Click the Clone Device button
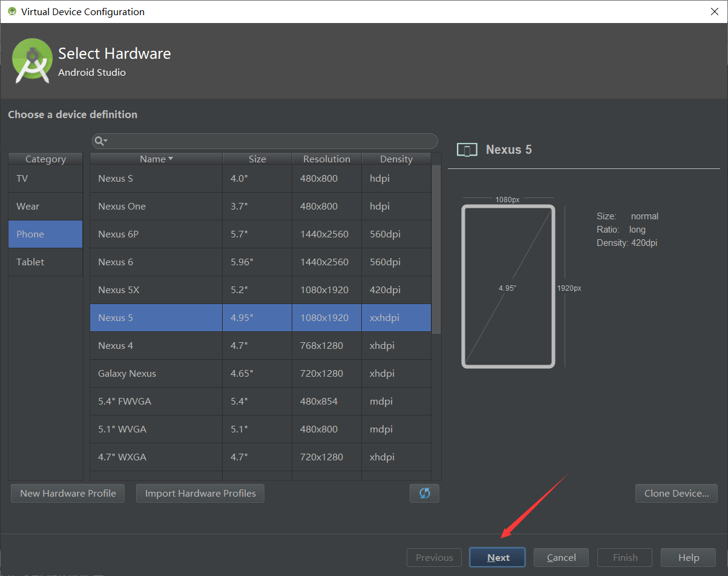Viewport: 728px width, 576px height. (x=677, y=493)
